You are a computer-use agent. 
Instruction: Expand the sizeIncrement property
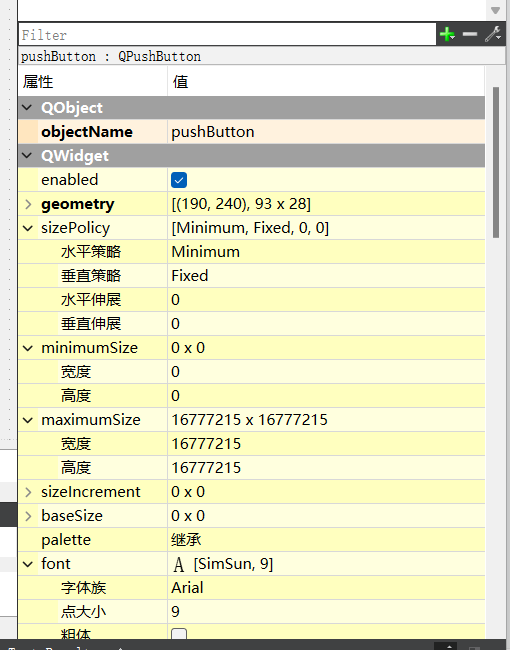(x=28, y=492)
